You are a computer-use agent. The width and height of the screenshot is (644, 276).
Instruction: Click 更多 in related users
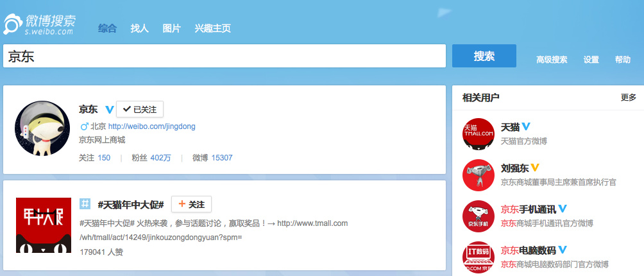tap(629, 98)
